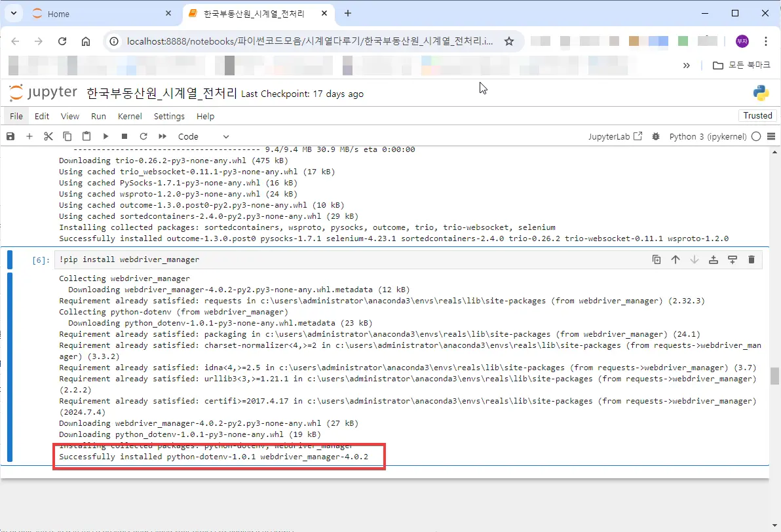Run the selected cell with play icon

105,136
